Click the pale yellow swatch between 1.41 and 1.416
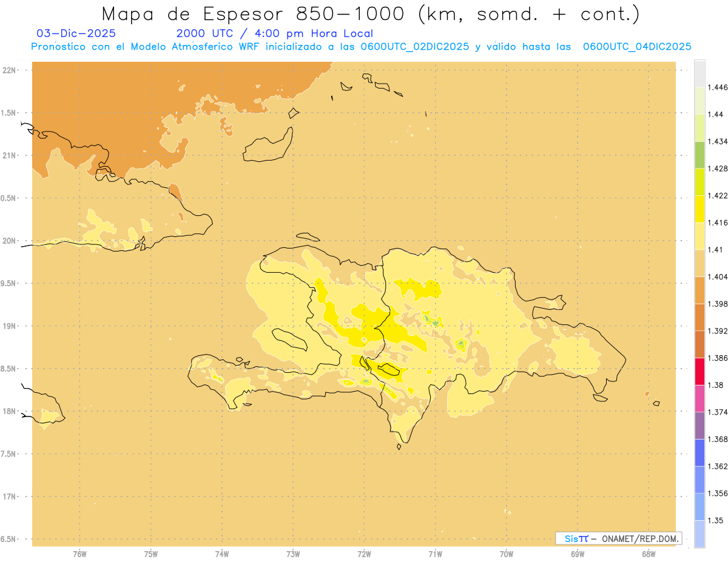Viewport: 728px width, 562px height. coord(699,236)
